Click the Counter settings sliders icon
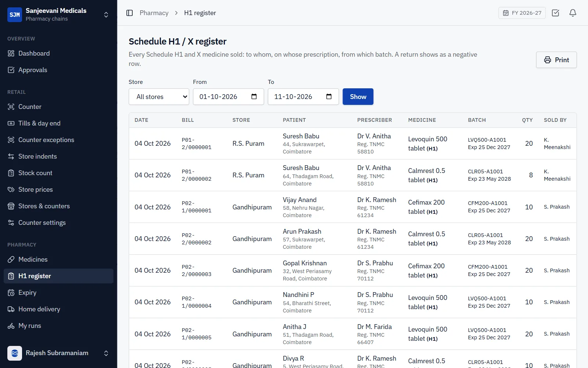The width and height of the screenshot is (588, 368). pos(11,223)
